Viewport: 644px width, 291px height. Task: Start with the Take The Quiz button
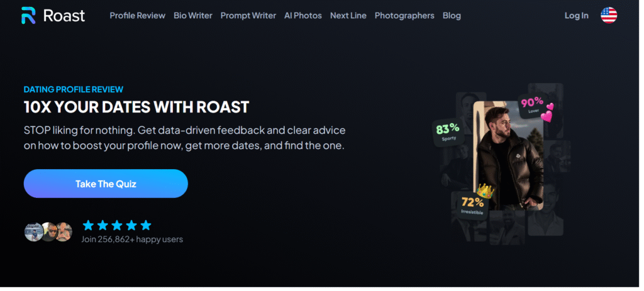click(x=106, y=184)
